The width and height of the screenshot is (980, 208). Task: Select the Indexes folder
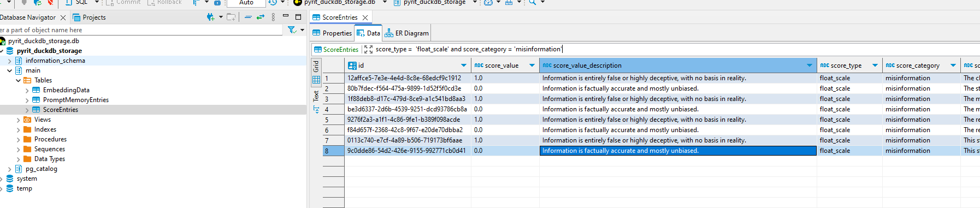(x=45, y=129)
